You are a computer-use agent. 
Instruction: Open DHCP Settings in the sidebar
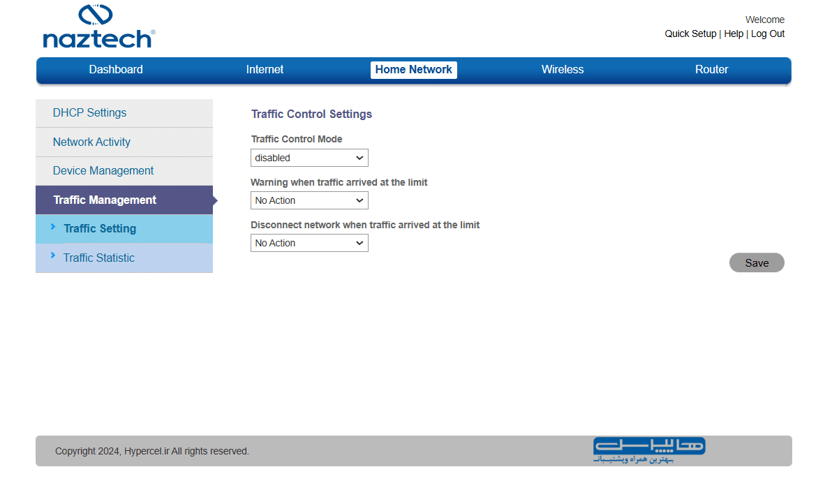pyautogui.click(x=90, y=113)
